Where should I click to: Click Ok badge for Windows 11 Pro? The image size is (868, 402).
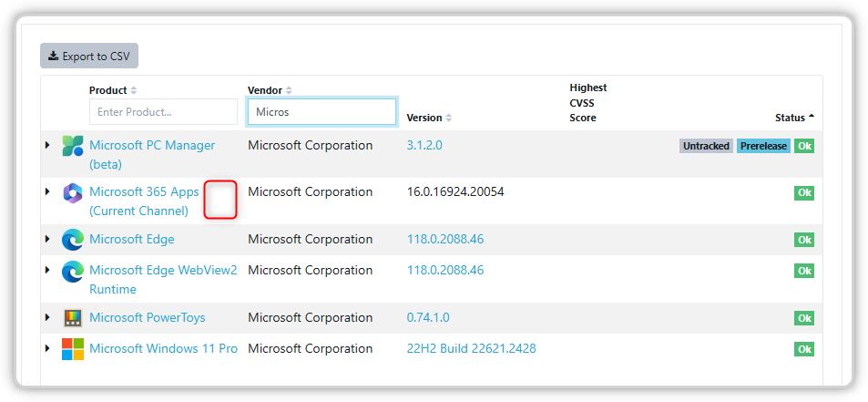(804, 349)
